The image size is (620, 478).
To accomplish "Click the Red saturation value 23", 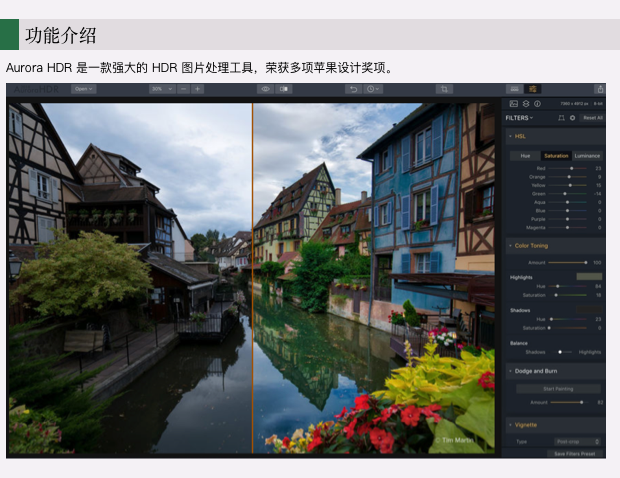I will (x=598, y=168).
